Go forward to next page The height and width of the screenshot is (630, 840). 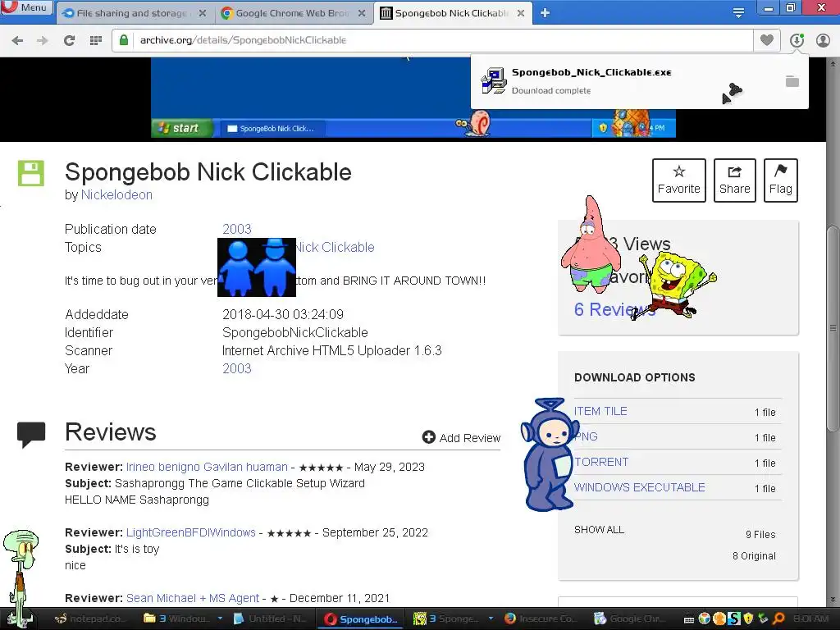pyautogui.click(x=43, y=40)
